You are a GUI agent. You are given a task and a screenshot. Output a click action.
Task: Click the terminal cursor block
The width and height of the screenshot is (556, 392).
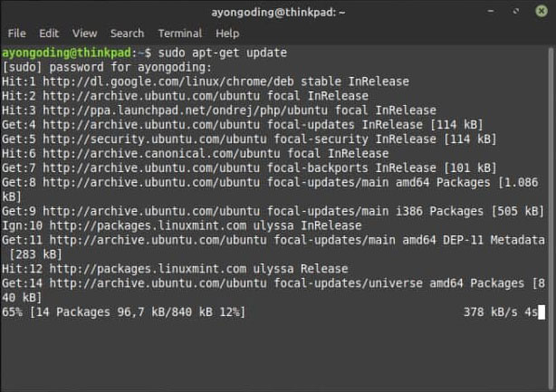(x=542, y=312)
